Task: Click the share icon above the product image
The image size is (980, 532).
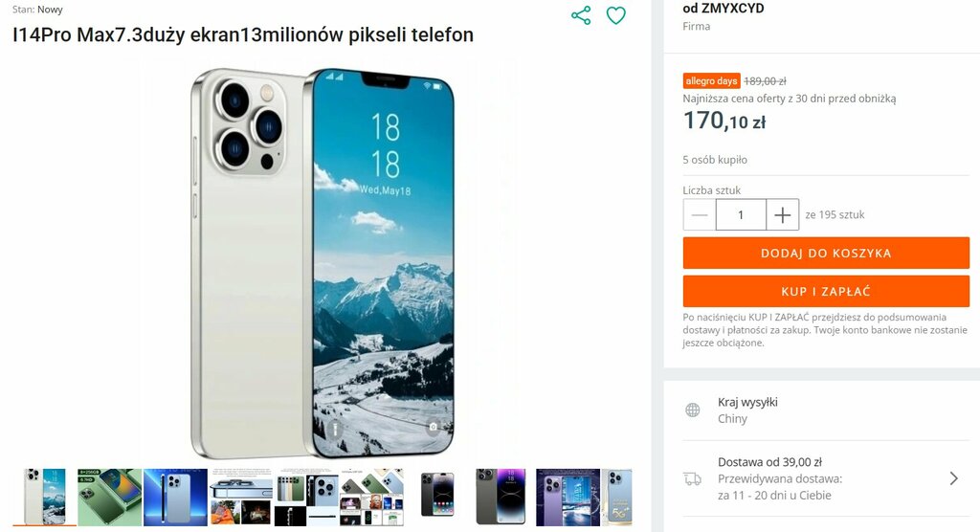Action: pos(581,15)
